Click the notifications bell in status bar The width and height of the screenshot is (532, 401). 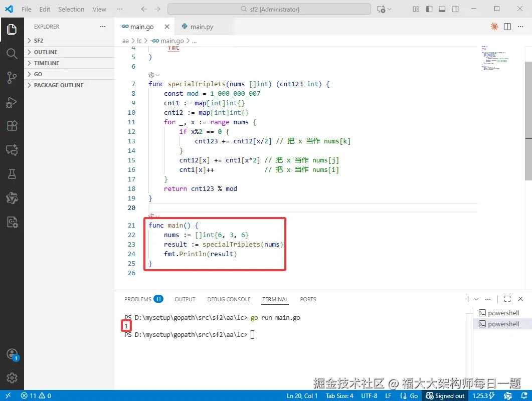524,395
